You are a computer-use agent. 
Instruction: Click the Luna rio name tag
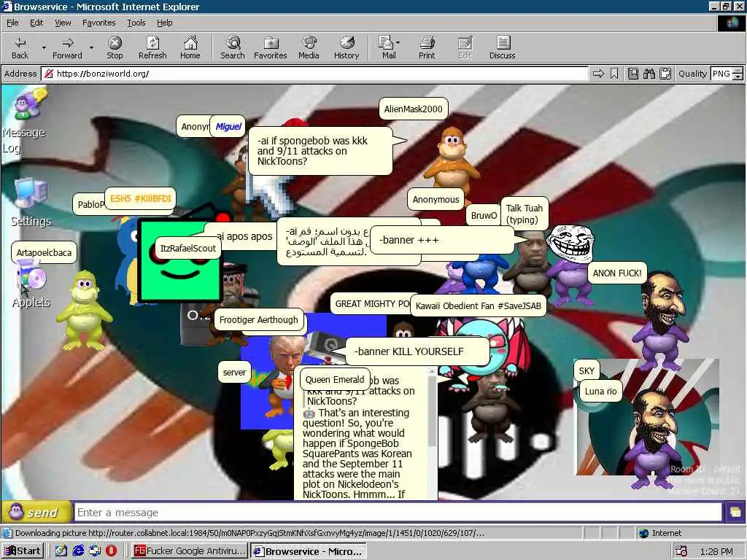click(601, 392)
